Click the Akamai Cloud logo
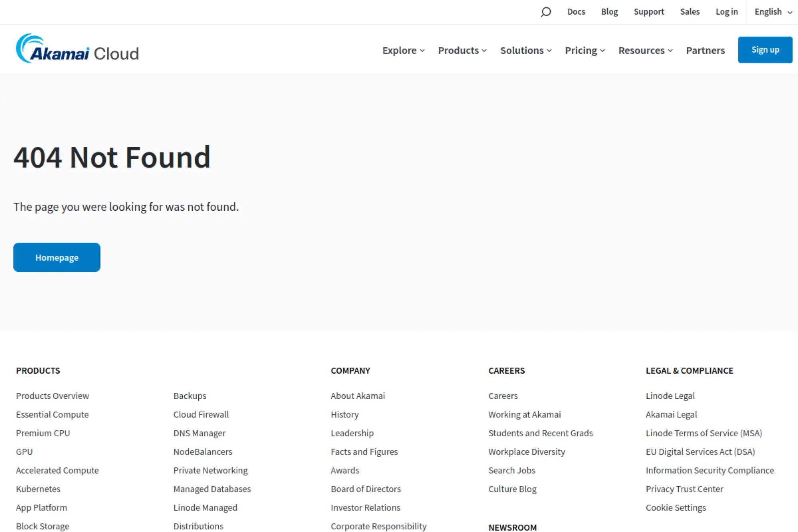The height and width of the screenshot is (532, 798). click(77, 49)
